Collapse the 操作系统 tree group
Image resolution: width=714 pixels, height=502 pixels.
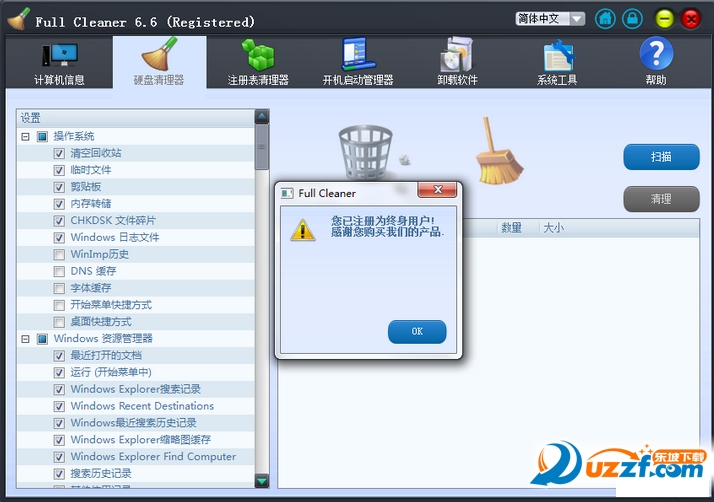click(x=25, y=136)
